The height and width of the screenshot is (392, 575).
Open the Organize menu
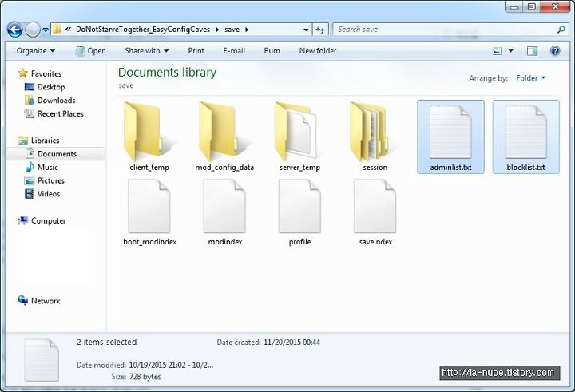(36, 51)
